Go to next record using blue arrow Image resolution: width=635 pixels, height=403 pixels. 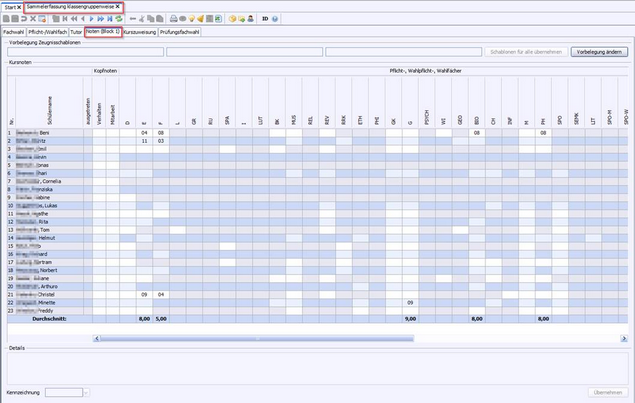coord(91,18)
